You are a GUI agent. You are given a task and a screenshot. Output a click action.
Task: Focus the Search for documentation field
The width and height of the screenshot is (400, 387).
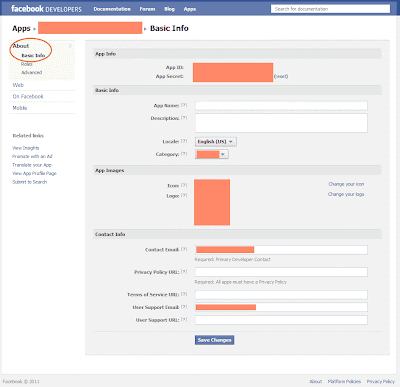(330, 9)
